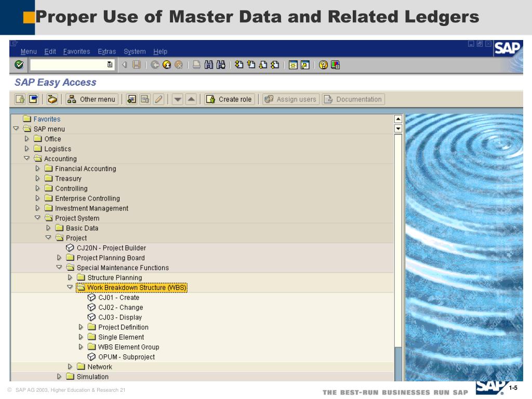Click the Create New Session icon
This screenshot has height=399, width=532.
[293, 65]
